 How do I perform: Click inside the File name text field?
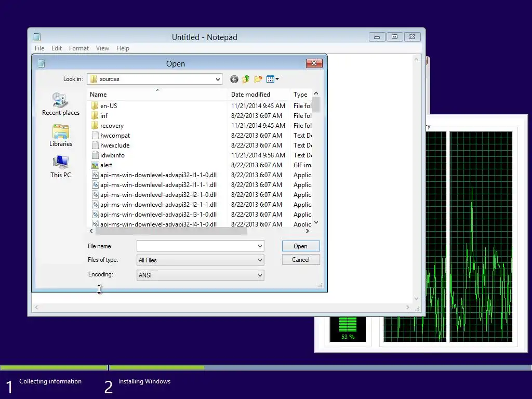tap(197, 246)
